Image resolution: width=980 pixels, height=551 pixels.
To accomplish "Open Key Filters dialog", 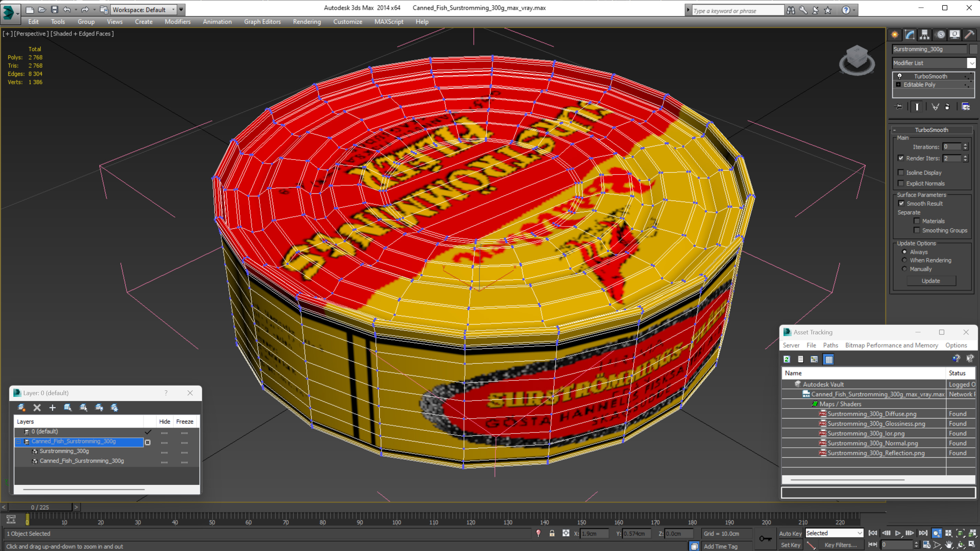I will tap(841, 544).
